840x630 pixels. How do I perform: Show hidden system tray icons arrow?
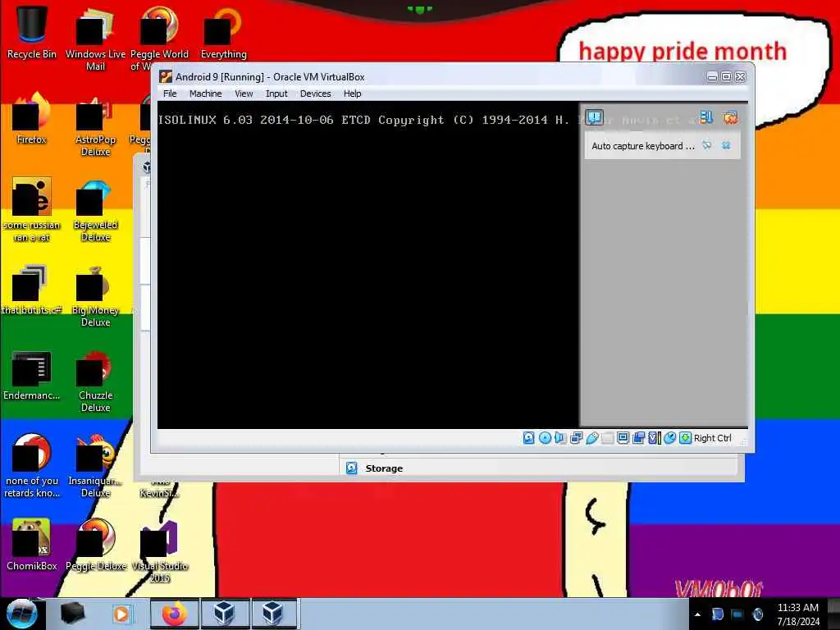coord(697,614)
